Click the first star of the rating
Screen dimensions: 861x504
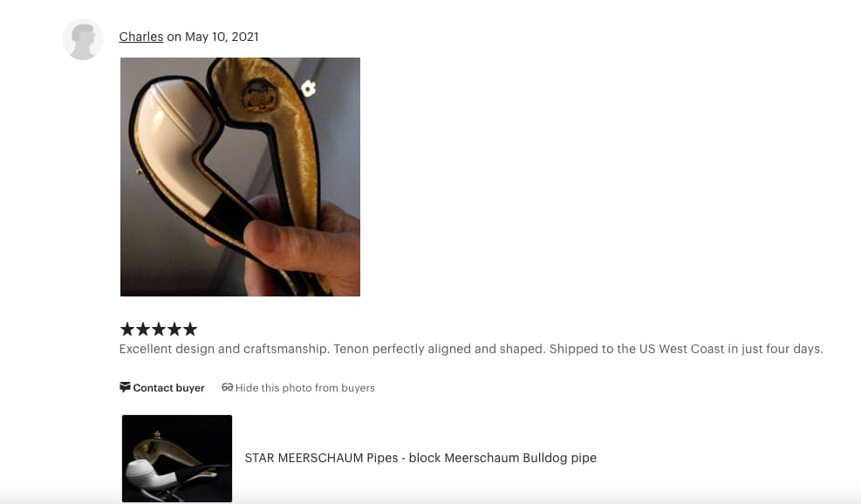(126, 330)
